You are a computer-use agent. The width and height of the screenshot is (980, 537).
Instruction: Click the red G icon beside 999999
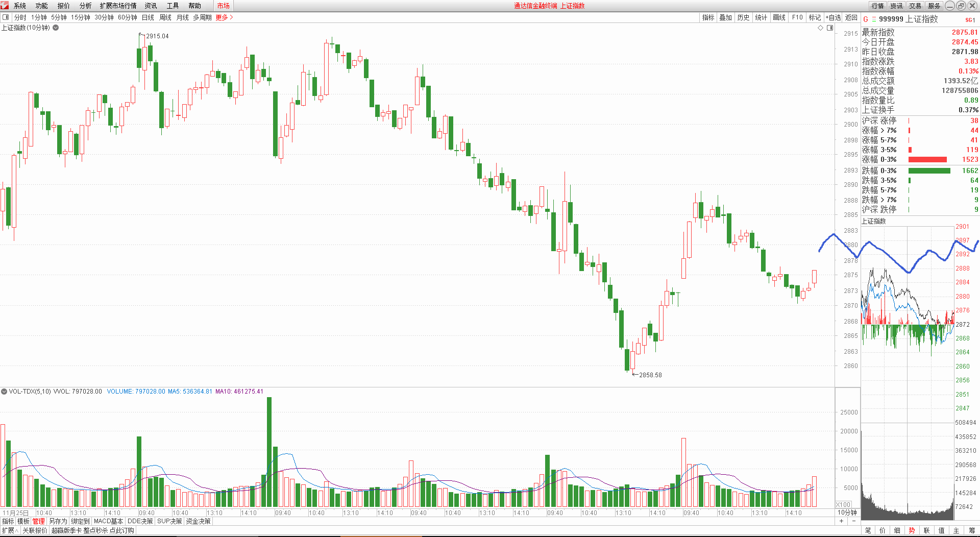tap(866, 19)
